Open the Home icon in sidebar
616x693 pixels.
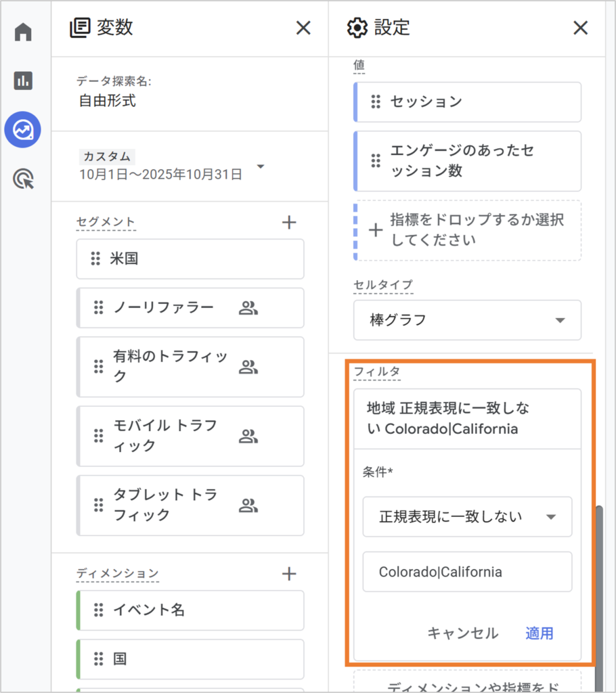[23, 32]
